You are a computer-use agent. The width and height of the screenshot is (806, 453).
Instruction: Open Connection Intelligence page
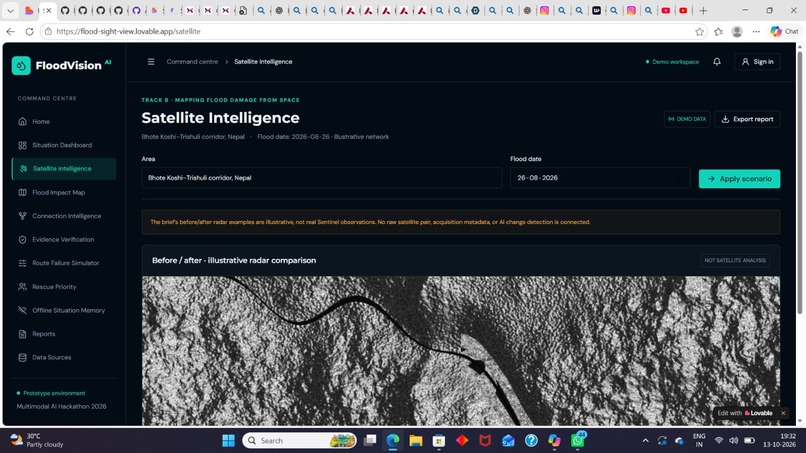(x=66, y=216)
